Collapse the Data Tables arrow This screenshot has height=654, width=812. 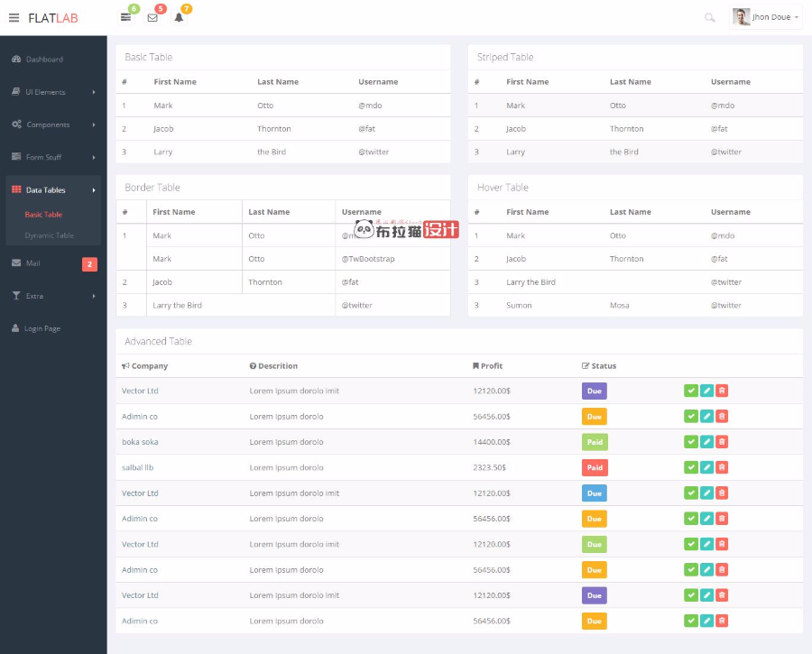(x=94, y=190)
